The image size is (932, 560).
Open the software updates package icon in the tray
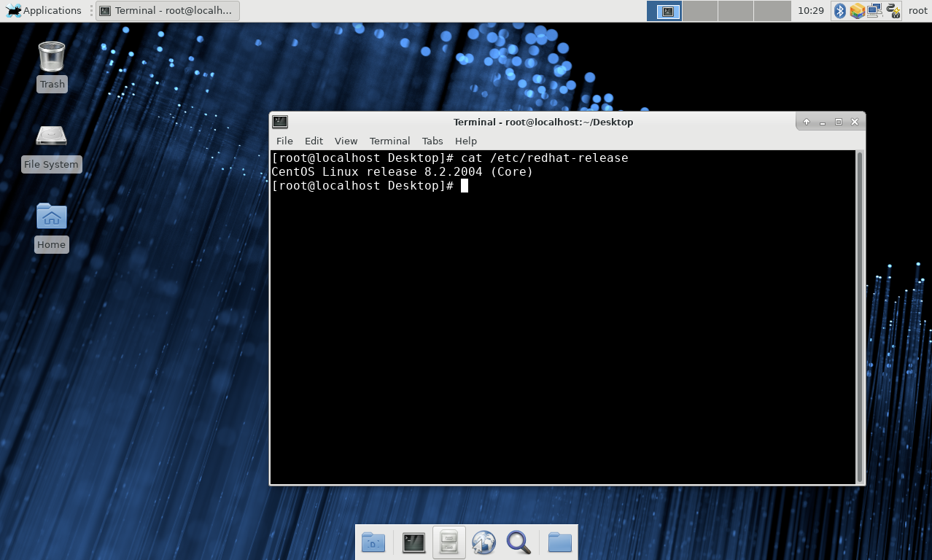pyautogui.click(x=856, y=10)
